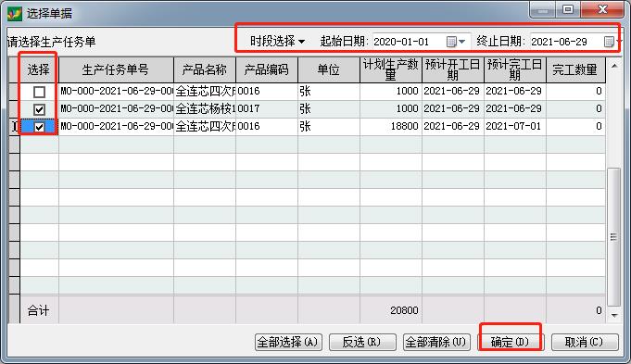Open the 起始日期 calendar picker icon
Screen dimensions: 631x364
pos(451,42)
